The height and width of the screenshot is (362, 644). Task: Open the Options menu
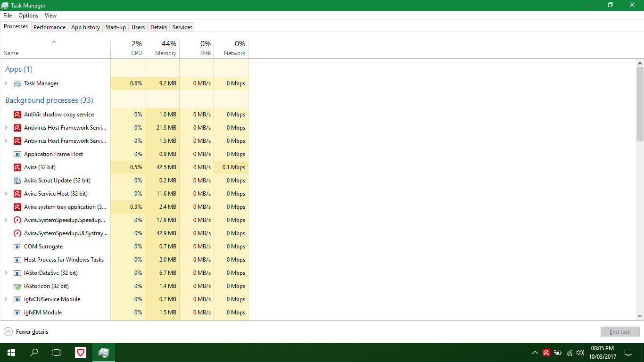28,16
